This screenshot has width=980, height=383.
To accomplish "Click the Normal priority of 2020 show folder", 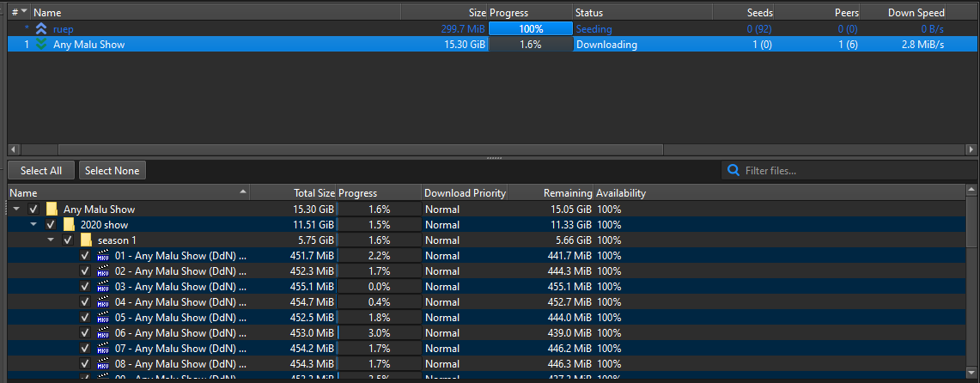I will tap(442, 225).
